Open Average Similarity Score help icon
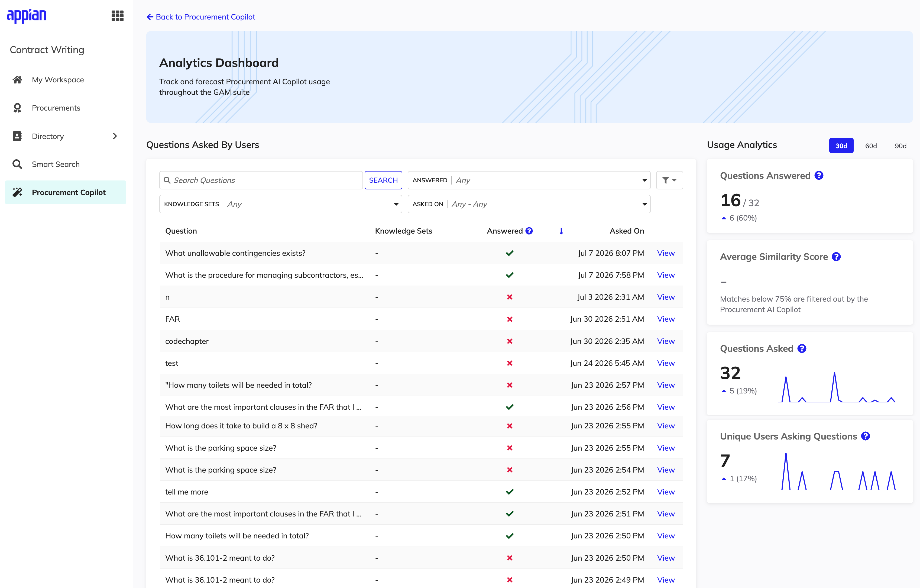The width and height of the screenshot is (920, 588). point(836,257)
